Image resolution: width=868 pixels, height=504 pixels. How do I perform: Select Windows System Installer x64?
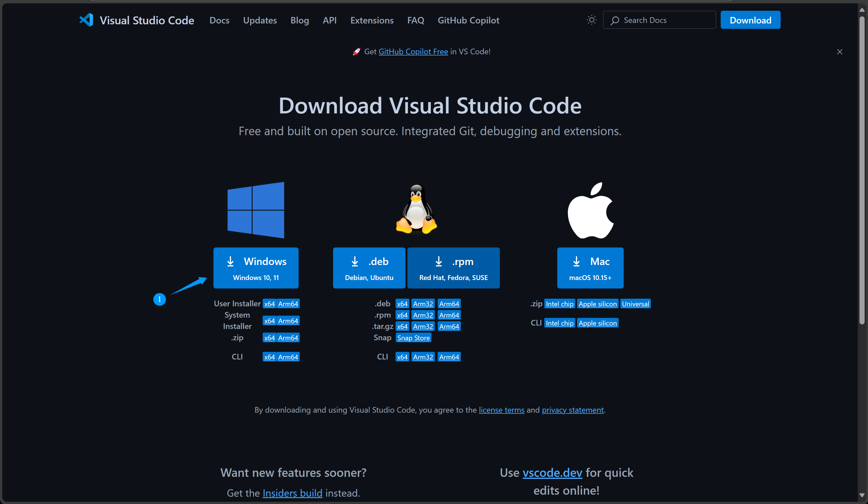click(x=269, y=321)
